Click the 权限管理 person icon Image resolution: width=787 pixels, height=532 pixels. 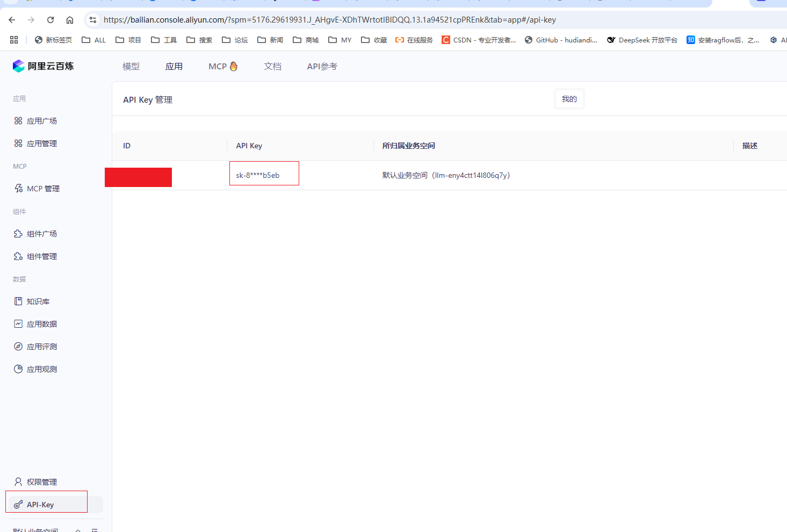18,482
